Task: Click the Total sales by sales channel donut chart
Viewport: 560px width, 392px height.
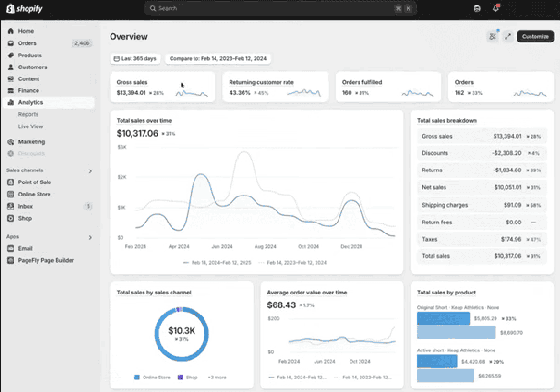Action: point(181,334)
